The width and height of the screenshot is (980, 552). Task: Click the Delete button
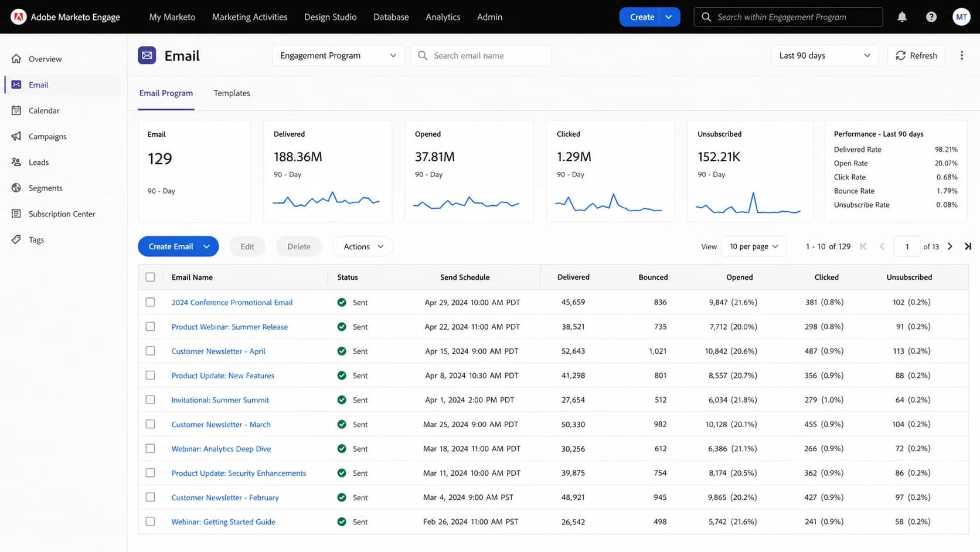pyautogui.click(x=299, y=246)
